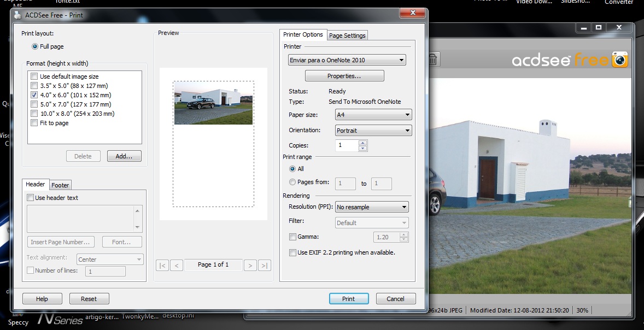Enable Use EXIF 2.2 printing checkbox

coord(292,252)
